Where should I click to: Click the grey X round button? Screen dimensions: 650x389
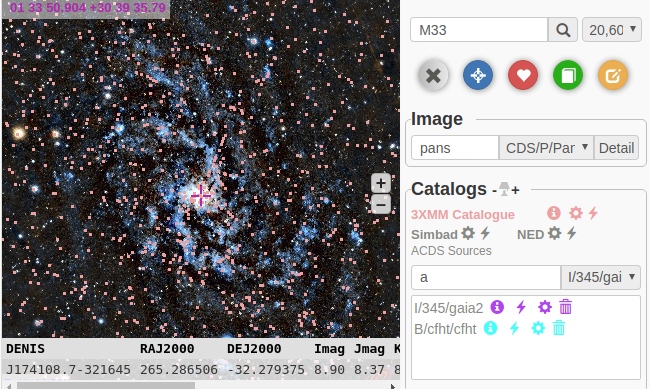433,75
